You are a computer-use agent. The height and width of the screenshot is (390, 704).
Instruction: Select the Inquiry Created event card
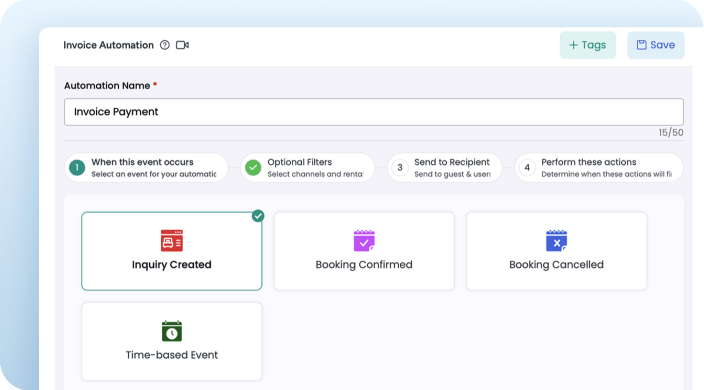[x=172, y=251]
